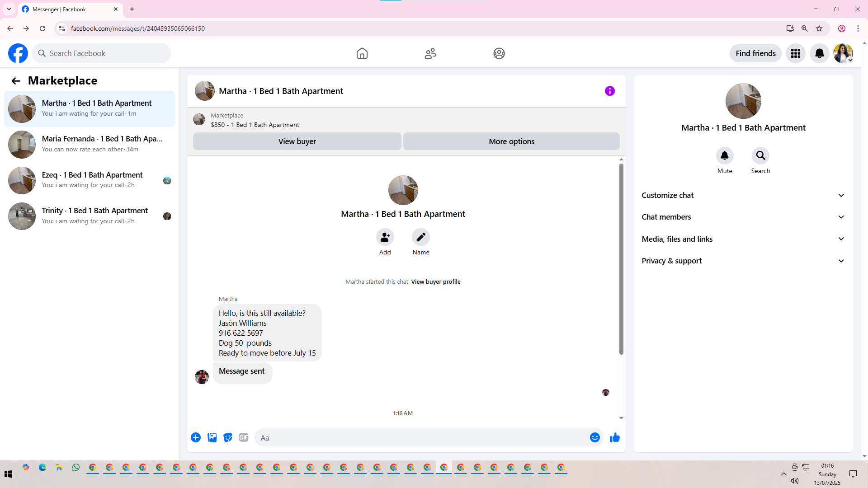
Task: Expand the Customize chat section
Action: pos(743,195)
